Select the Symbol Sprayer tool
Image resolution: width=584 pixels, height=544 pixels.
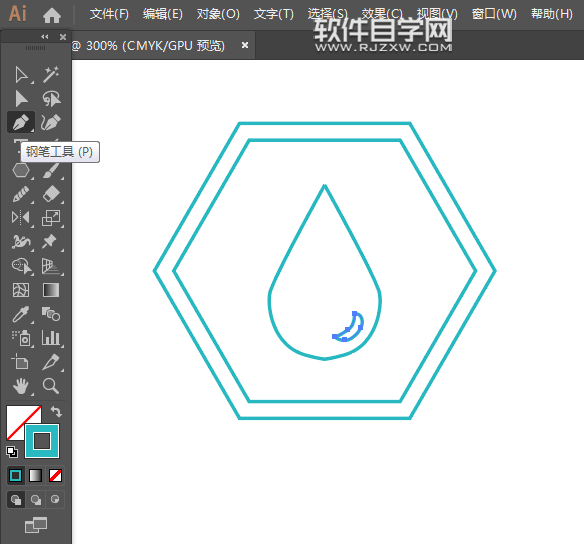pyautogui.click(x=21, y=338)
